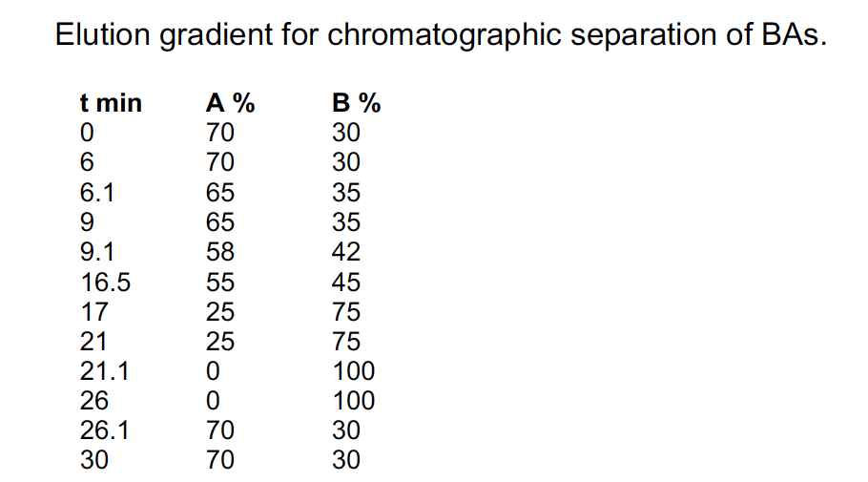Click the A % value 58
Viewport: 868px width, 482px height.
[x=220, y=252]
